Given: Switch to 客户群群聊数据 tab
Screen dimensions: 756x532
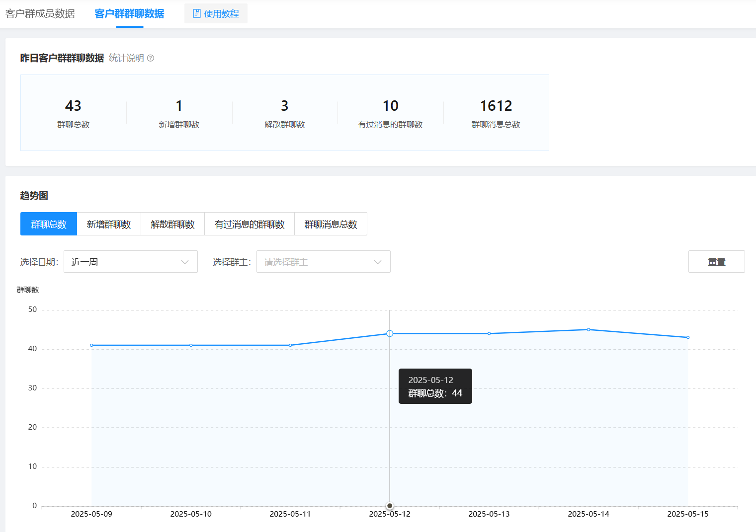Looking at the screenshot, I should 129,13.
